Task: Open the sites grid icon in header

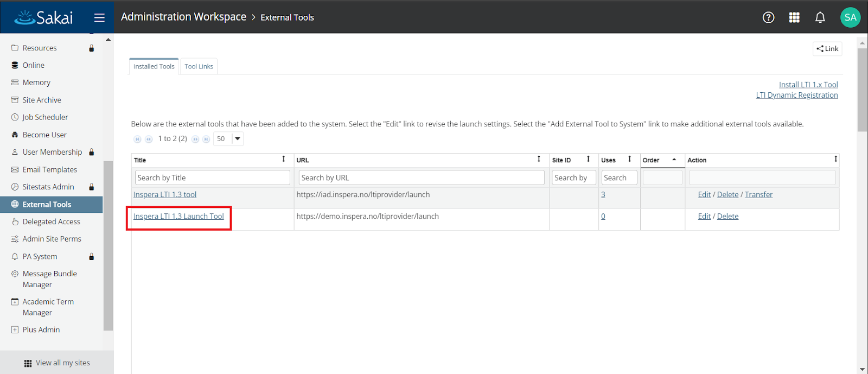Action: (794, 17)
